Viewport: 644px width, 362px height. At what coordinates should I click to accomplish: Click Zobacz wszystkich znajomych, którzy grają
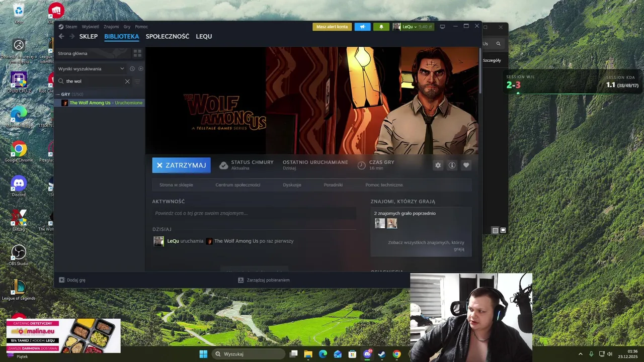pyautogui.click(x=426, y=245)
